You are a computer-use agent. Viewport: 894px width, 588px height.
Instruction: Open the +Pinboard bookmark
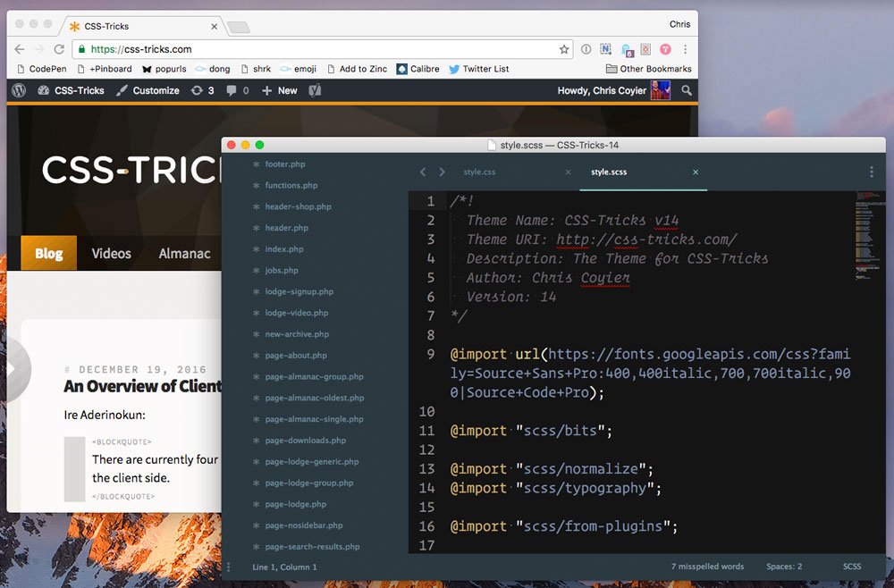coord(105,69)
